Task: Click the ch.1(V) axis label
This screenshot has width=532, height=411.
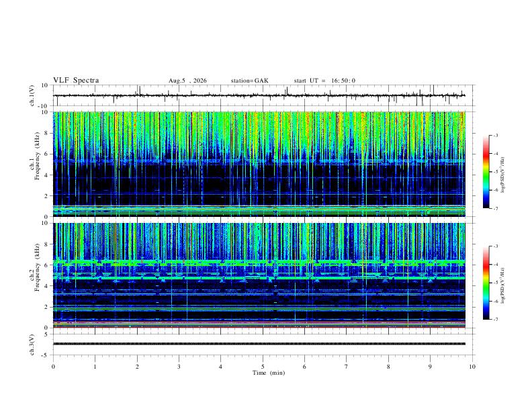Action: (x=32, y=95)
